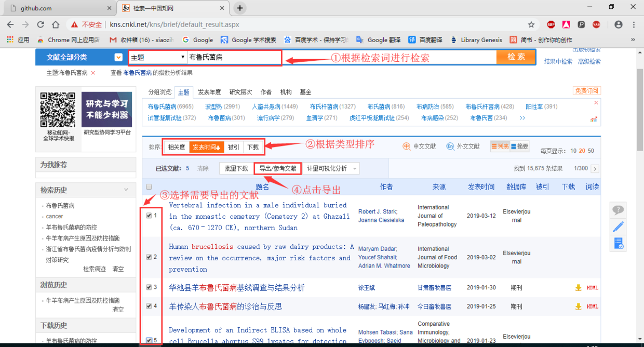Open the 研究与学习不能少利器 banner
This screenshot has width=644, height=347.
106,110
